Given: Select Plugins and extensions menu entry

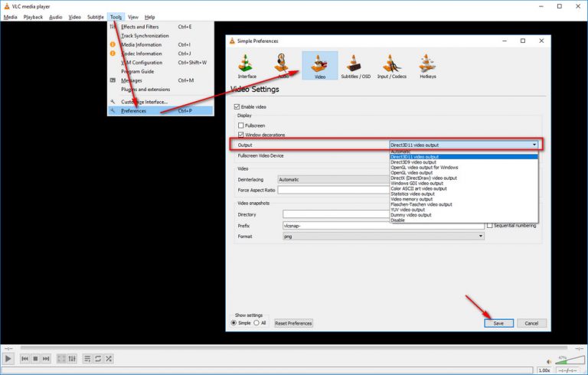Looking at the screenshot, I should pos(161,90).
